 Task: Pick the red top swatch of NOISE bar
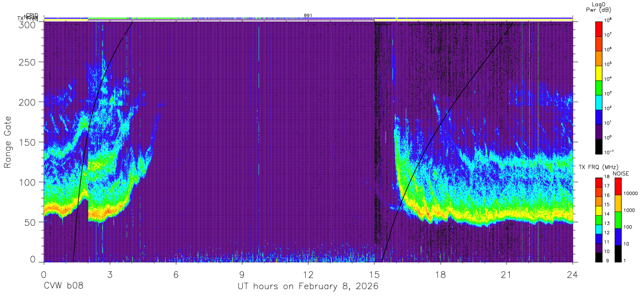pos(618,186)
